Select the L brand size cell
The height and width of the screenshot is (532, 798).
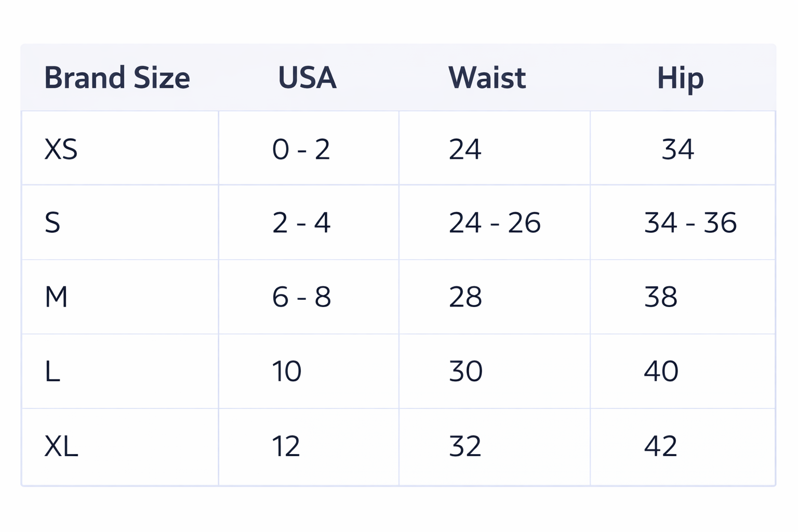(x=52, y=371)
